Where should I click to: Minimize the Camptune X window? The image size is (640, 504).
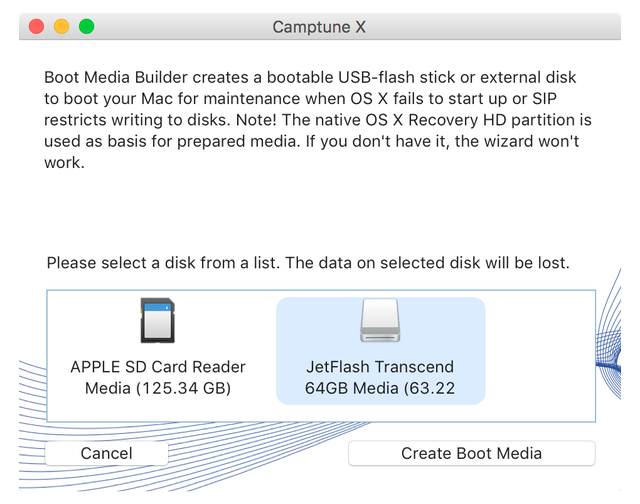pyautogui.click(x=61, y=27)
